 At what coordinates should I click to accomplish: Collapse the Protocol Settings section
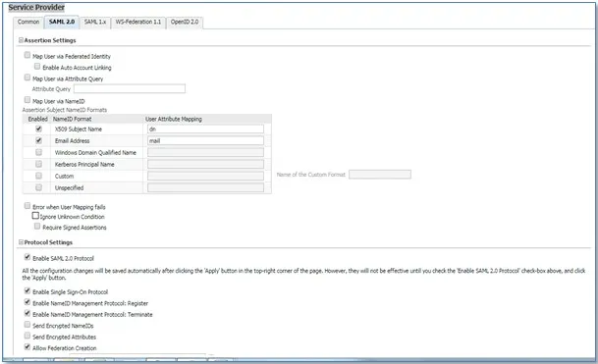pos(21,242)
